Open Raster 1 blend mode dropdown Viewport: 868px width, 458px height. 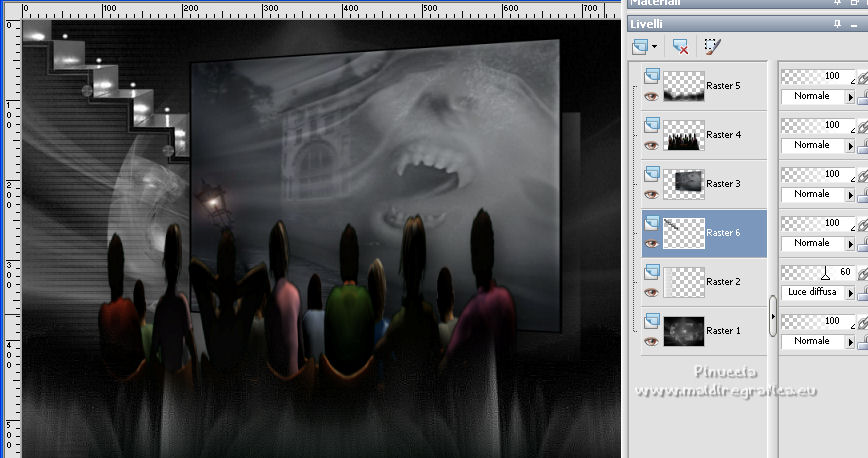tap(850, 342)
